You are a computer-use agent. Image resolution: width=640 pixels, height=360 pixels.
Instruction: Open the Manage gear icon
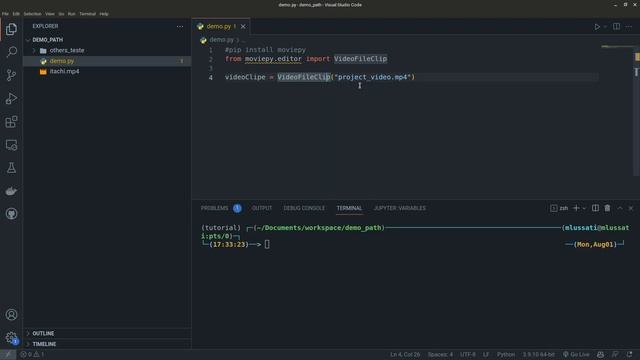[x=11, y=338]
